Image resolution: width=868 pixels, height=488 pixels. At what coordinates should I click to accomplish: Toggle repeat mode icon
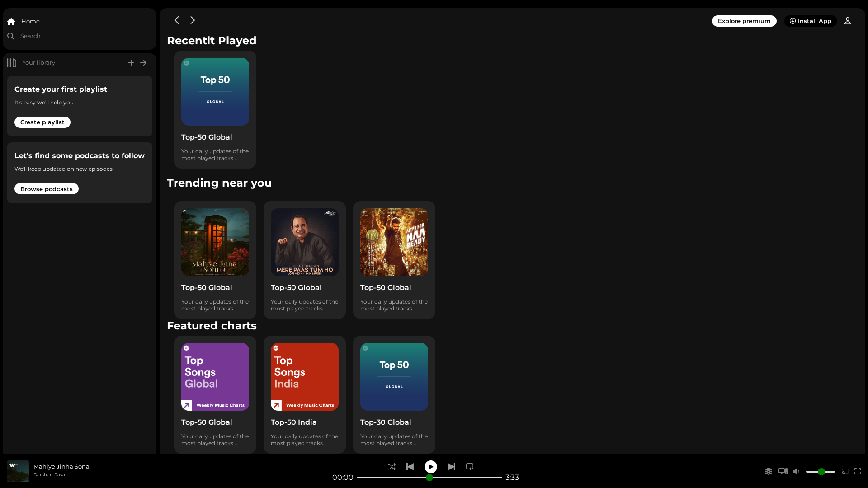(470, 467)
